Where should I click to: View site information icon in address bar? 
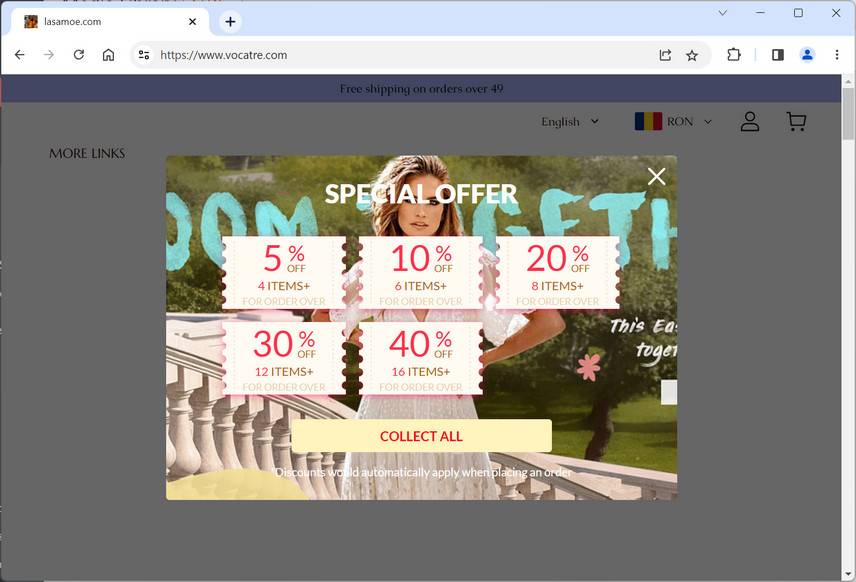(144, 55)
